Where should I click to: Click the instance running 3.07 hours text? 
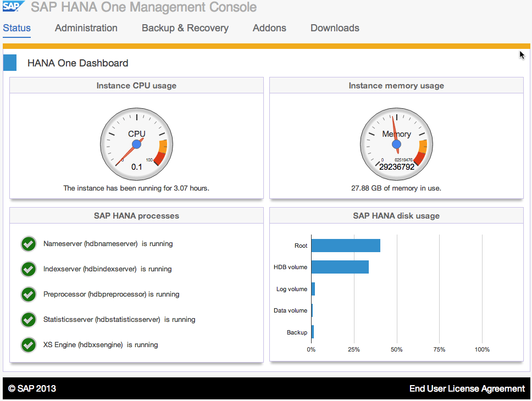(136, 188)
